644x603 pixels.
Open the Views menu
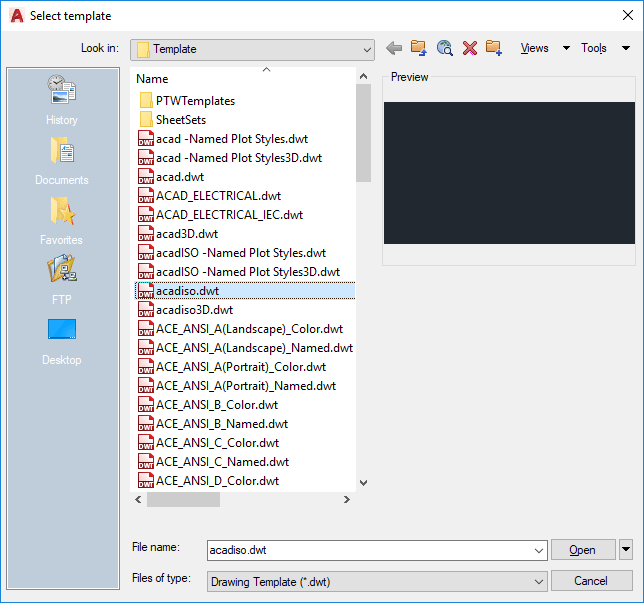(534, 48)
